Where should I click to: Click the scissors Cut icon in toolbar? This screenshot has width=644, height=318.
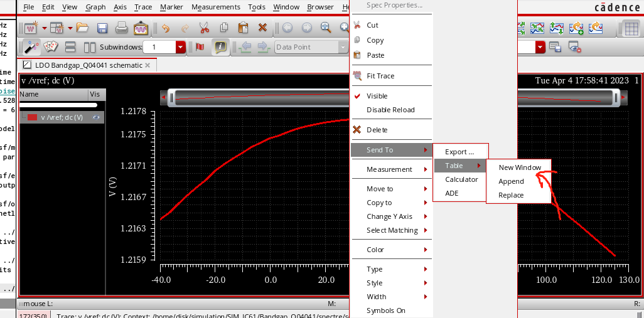(x=204, y=28)
